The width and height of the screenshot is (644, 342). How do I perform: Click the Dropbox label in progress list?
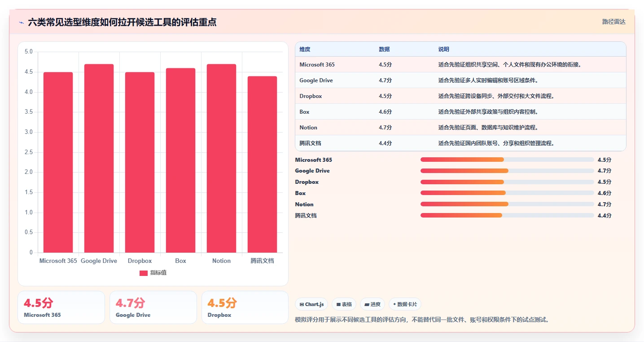coord(307,182)
